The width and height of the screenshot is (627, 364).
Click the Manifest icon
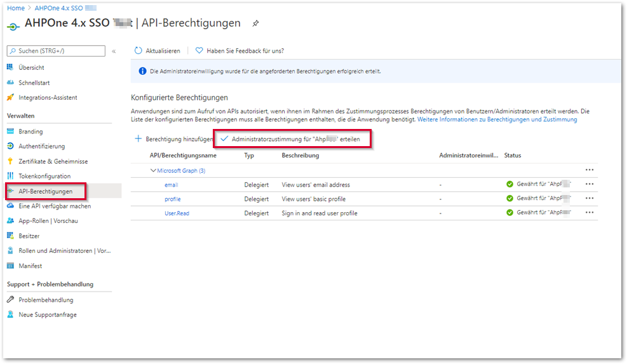point(10,266)
